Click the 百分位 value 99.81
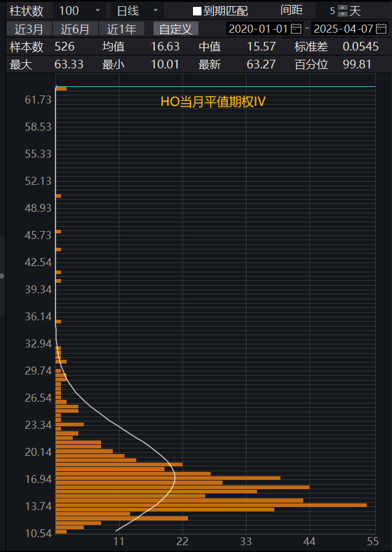 (x=357, y=65)
